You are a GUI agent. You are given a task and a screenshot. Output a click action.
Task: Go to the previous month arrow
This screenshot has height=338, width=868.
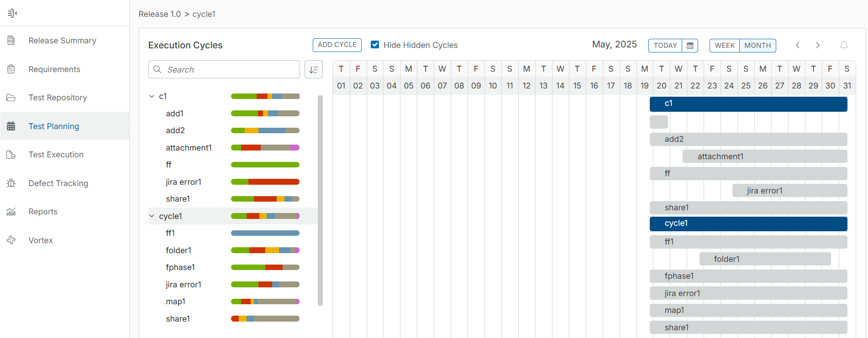click(x=797, y=45)
